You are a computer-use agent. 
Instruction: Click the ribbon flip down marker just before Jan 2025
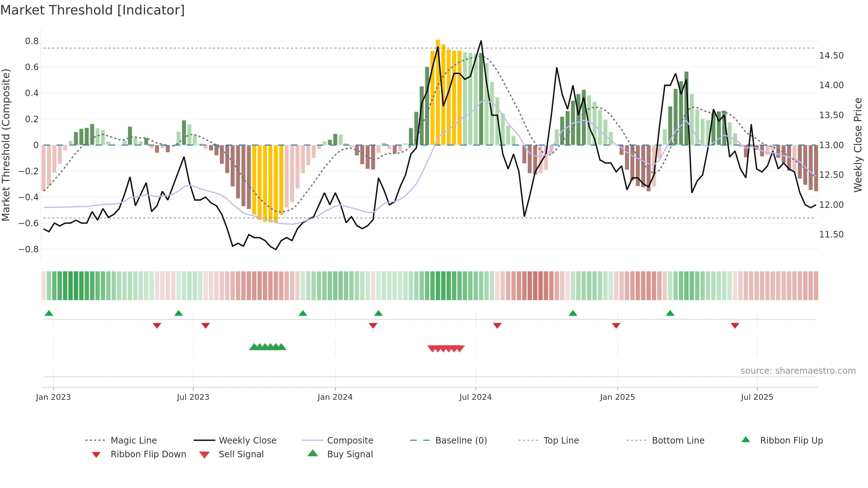[616, 326]
